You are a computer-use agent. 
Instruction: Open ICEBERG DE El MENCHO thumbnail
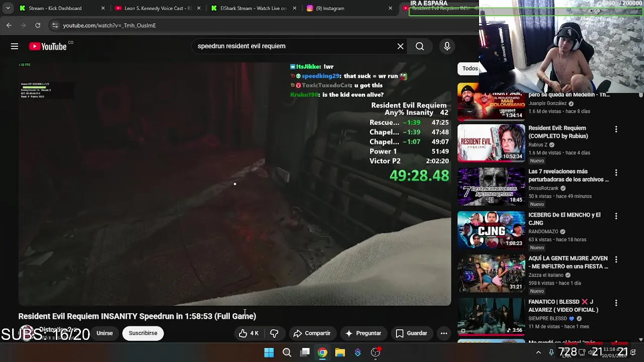coord(491,230)
